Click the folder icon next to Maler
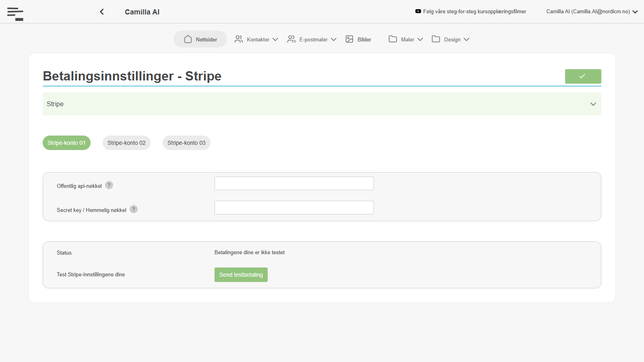Viewport: 644px width, 362px height. point(393,39)
